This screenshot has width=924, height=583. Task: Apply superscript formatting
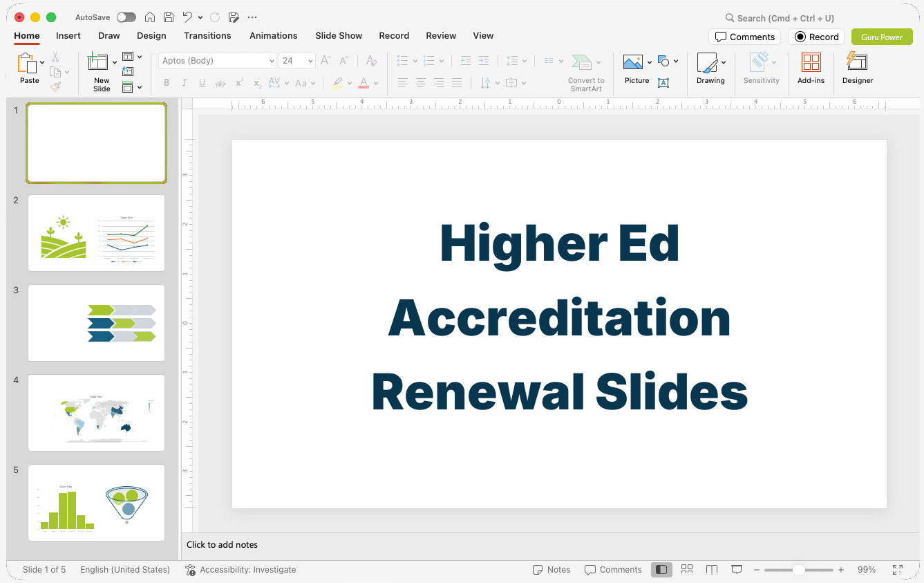point(239,83)
